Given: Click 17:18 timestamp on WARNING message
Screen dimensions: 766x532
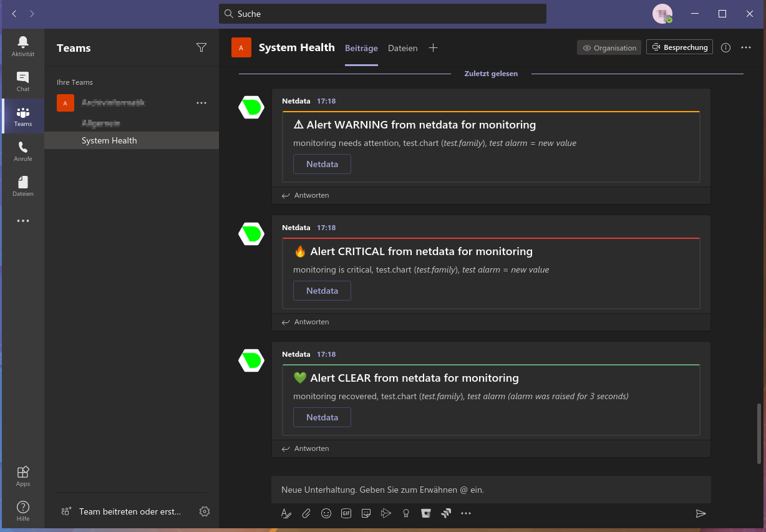Looking at the screenshot, I should click(326, 101).
